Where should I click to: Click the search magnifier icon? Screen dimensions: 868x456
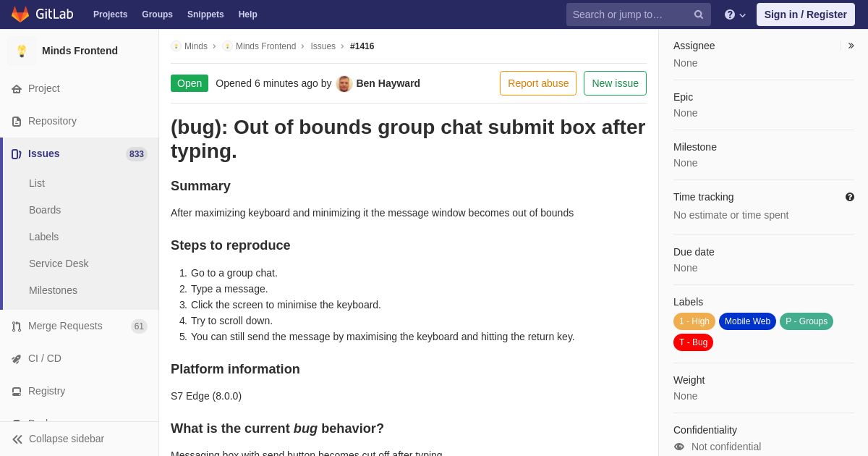tap(699, 14)
